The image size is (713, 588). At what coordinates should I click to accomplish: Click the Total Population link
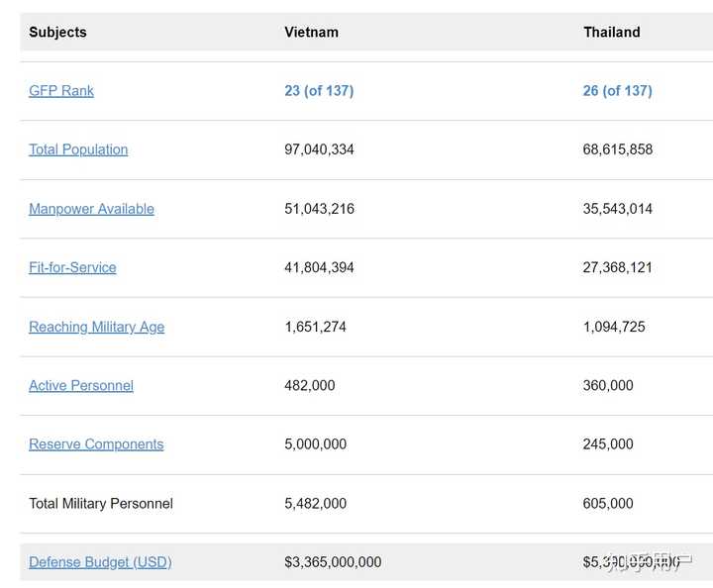[x=78, y=149]
